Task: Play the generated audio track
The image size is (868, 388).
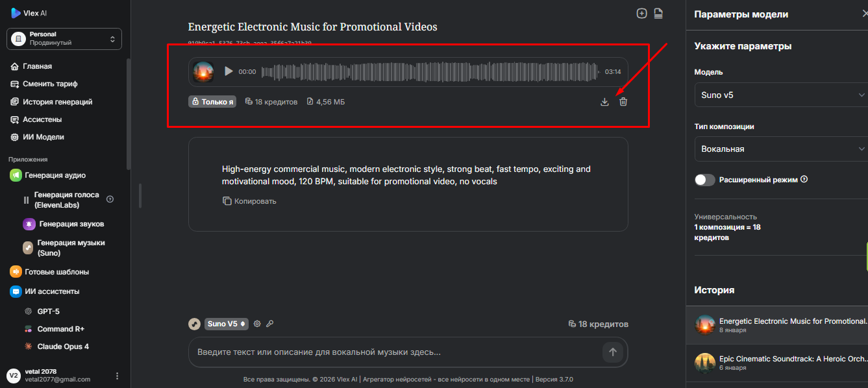Action: (x=229, y=71)
